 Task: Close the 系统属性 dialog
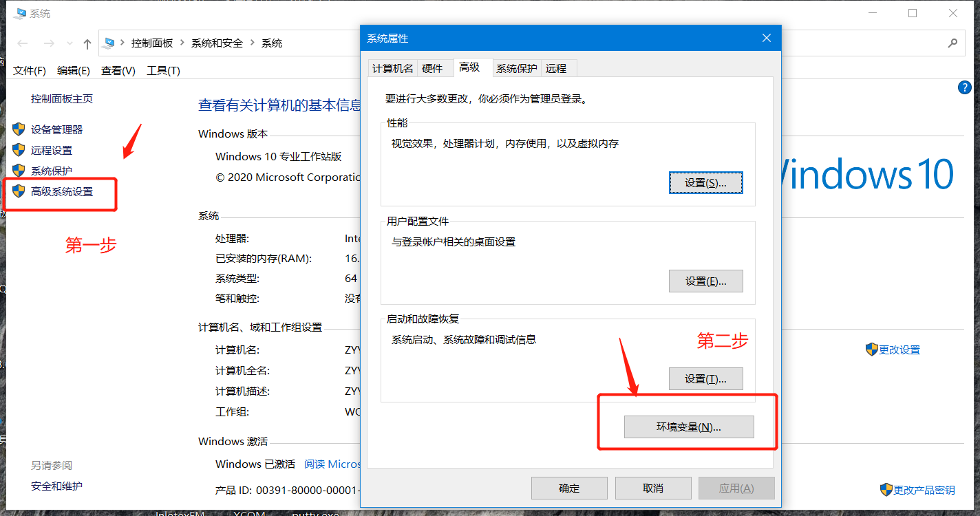(766, 39)
